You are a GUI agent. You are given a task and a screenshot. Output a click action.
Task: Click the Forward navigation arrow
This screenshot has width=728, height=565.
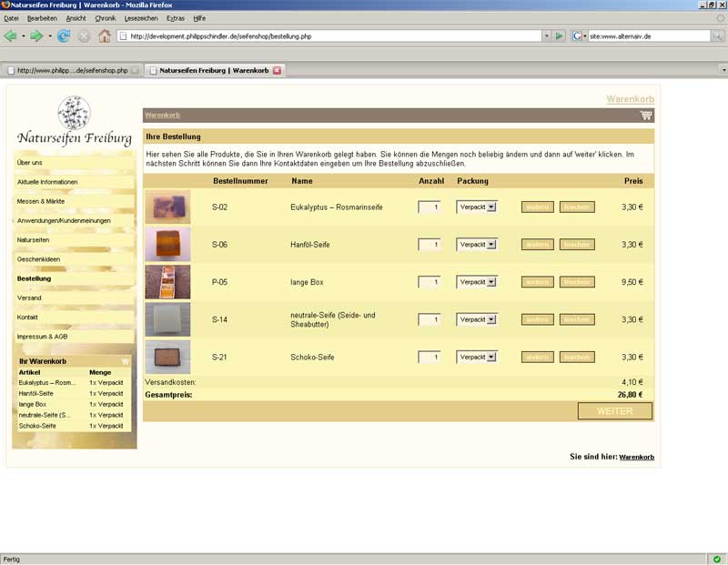coord(36,36)
